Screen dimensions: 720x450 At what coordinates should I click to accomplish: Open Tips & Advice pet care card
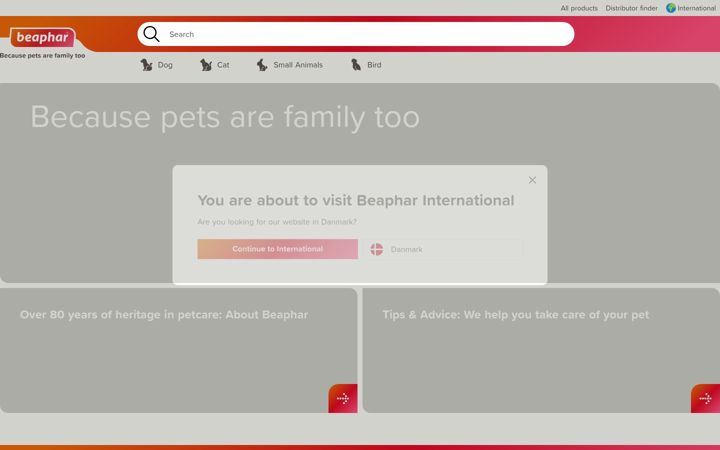click(x=541, y=350)
